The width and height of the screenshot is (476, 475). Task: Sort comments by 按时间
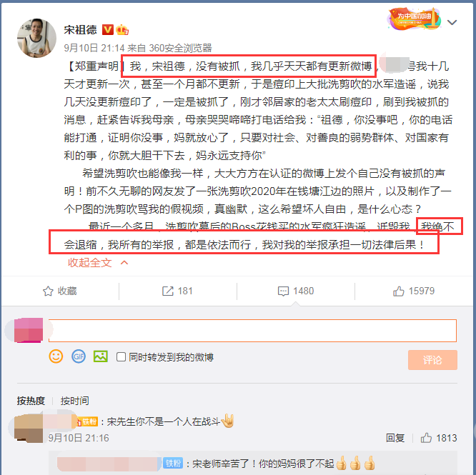tap(74, 401)
